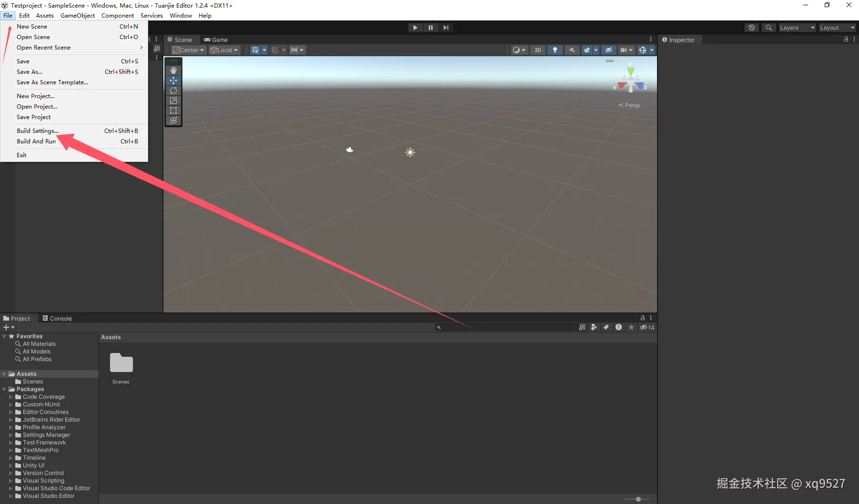Click the Persp projection label
Screen dimensions: 859x504
pos(629,105)
